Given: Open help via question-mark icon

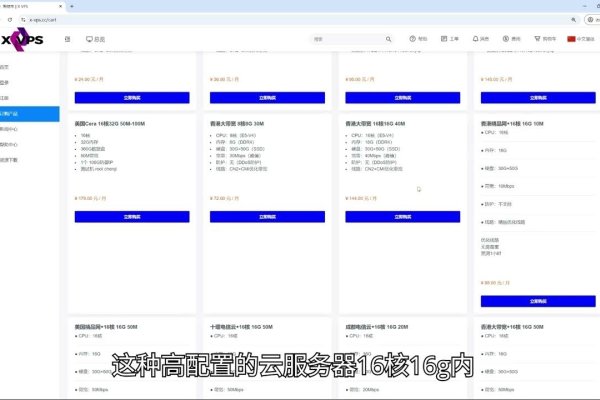Looking at the screenshot, I should coord(418,39).
